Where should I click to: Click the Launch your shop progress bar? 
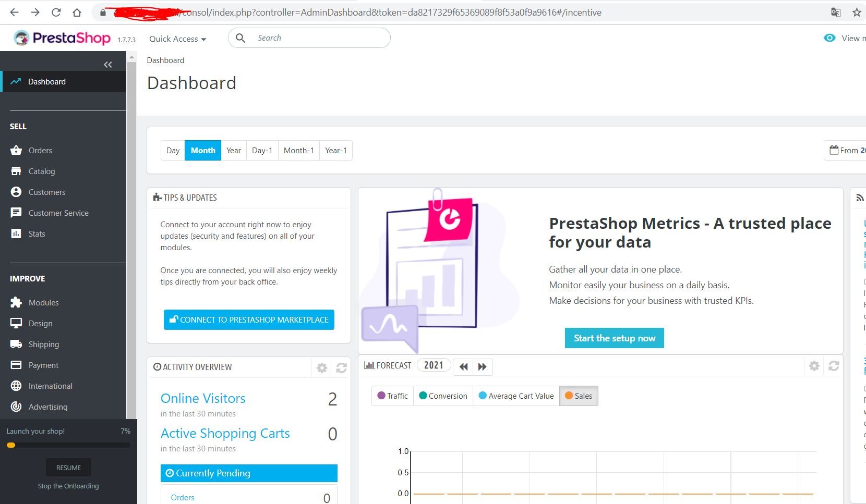68,445
